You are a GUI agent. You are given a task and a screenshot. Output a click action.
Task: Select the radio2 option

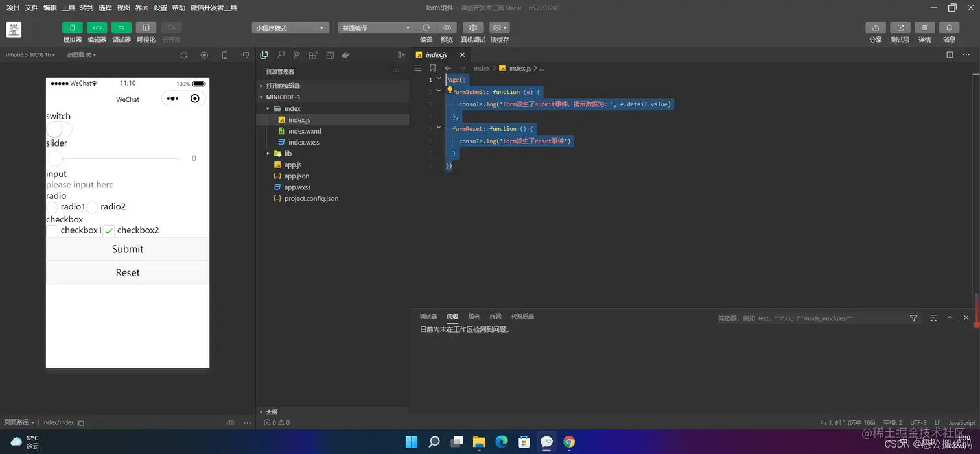(92, 207)
